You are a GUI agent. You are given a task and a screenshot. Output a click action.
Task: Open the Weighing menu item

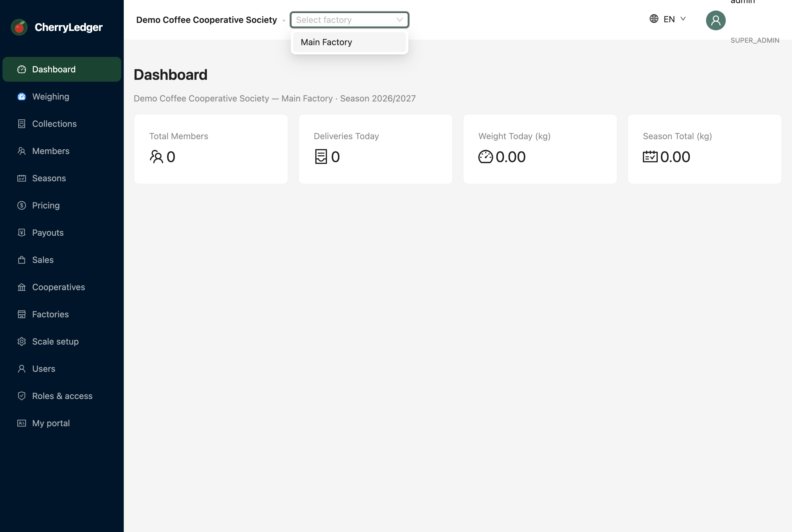tap(62, 97)
